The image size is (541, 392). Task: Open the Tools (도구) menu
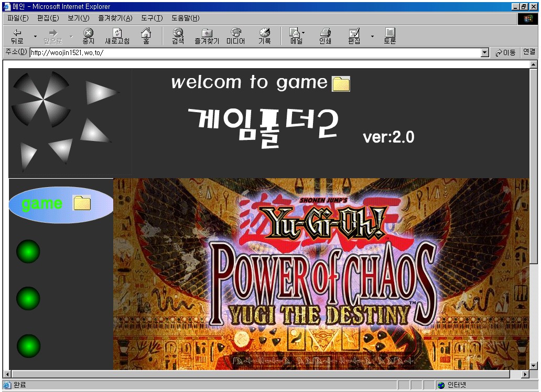152,18
